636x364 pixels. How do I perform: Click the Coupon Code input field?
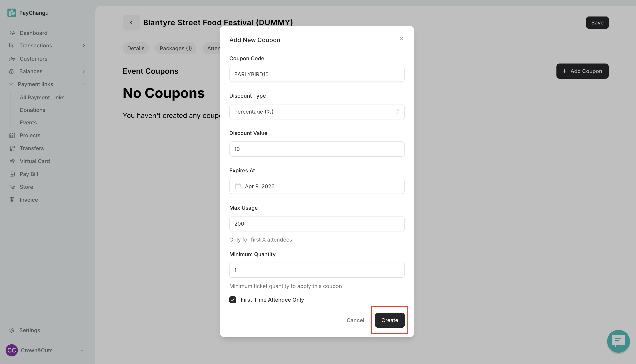pos(317,74)
